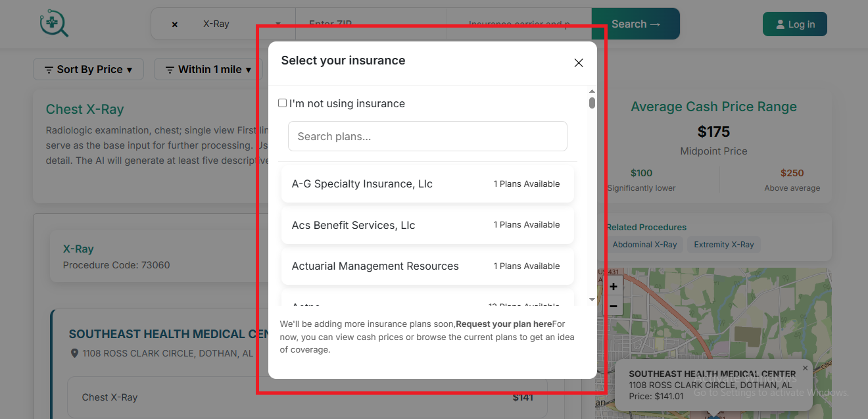Open the Request your plan here link
This screenshot has width=868, height=419.
click(x=504, y=324)
